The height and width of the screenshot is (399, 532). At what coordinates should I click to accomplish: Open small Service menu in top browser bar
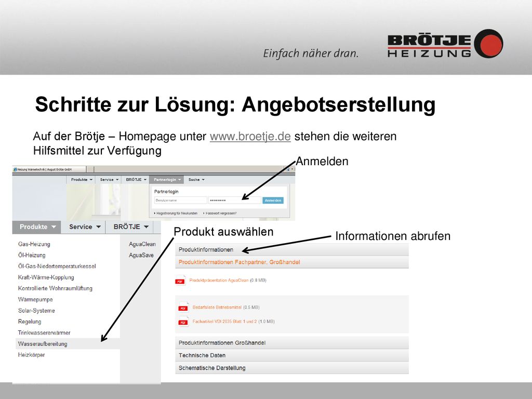(109, 180)
